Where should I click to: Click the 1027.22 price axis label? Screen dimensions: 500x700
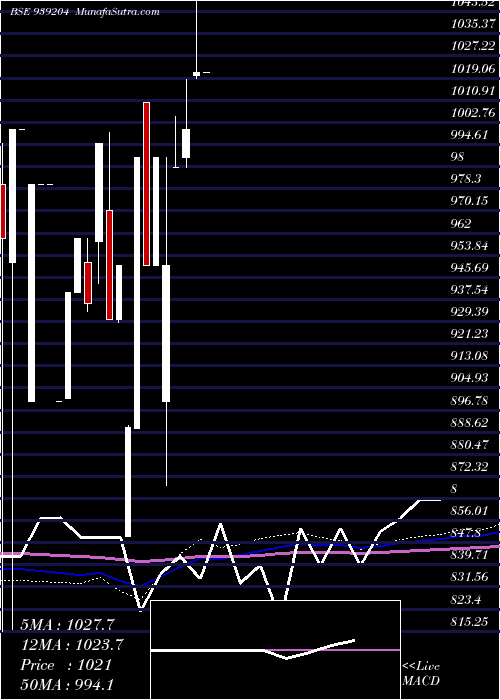[x=473, y=46]
